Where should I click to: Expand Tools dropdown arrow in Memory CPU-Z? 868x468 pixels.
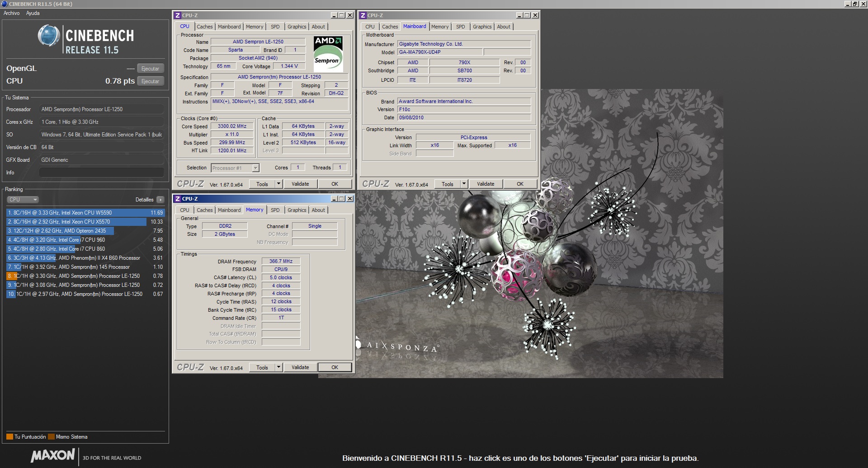(x=278, y=367)
